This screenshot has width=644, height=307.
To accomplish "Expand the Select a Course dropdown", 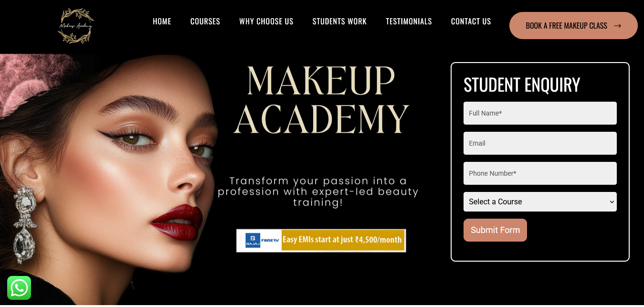I will coord(540,201).
